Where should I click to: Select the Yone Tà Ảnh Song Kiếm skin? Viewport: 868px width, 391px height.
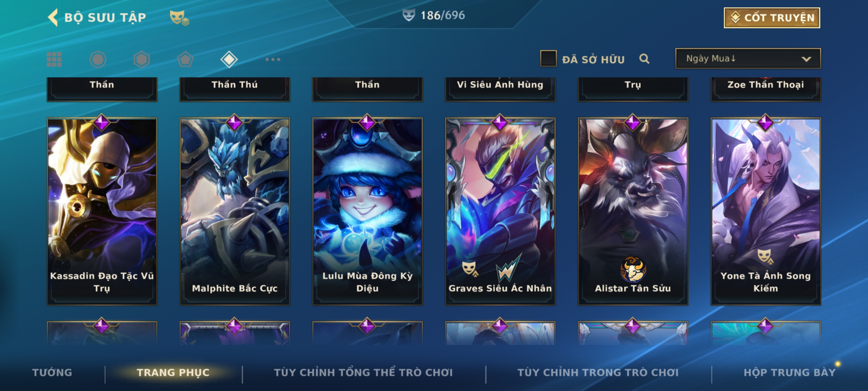tap(766, 211)
